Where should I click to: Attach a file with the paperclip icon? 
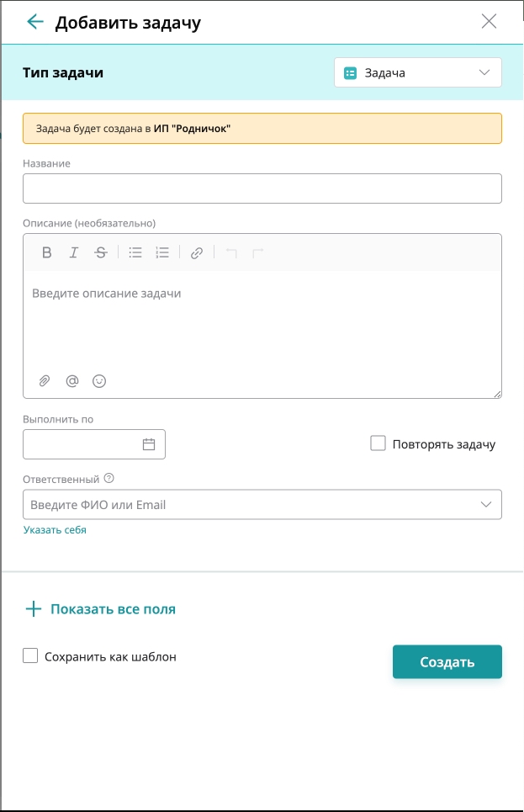coord(45,381)
